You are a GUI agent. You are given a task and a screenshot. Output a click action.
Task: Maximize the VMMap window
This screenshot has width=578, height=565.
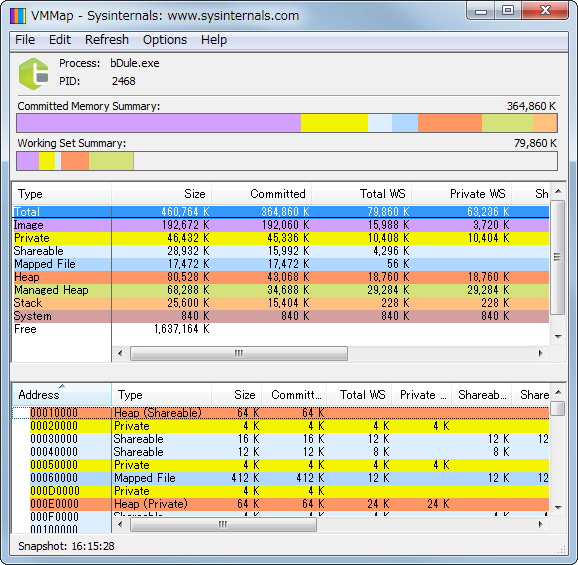pyautogui.click(x=508, y=11)
